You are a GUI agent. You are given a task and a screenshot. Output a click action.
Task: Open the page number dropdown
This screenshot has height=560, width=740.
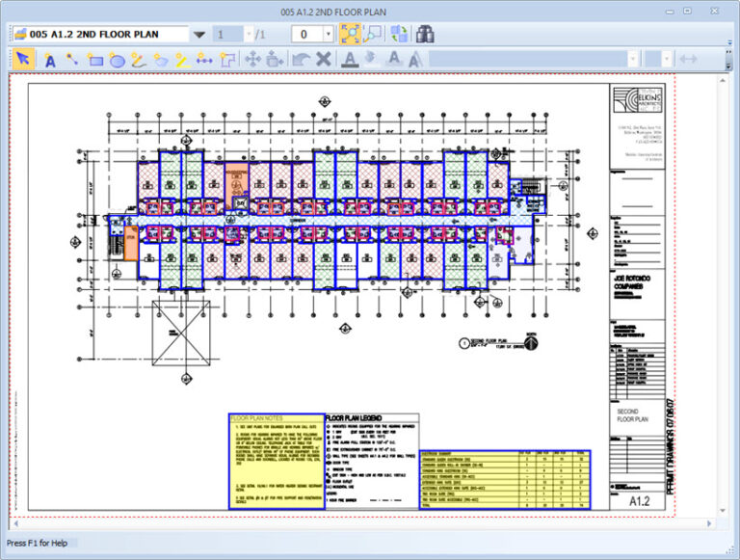point(250,34)
